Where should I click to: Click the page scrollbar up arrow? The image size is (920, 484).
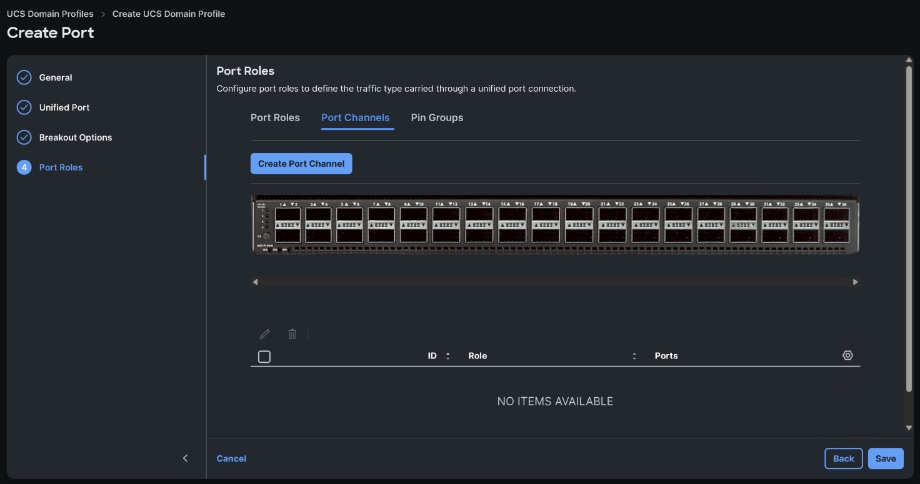(909, 60)
